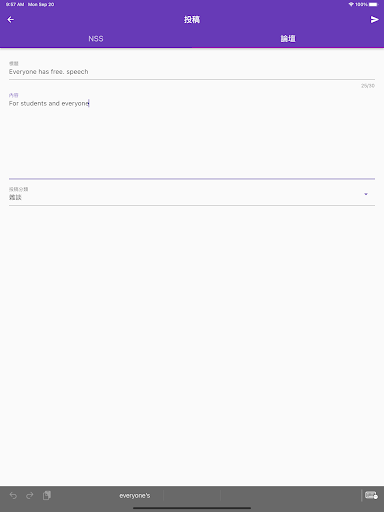Expand the category dropdown arrow
The image size is (384, 512).
tap(366, 194)
